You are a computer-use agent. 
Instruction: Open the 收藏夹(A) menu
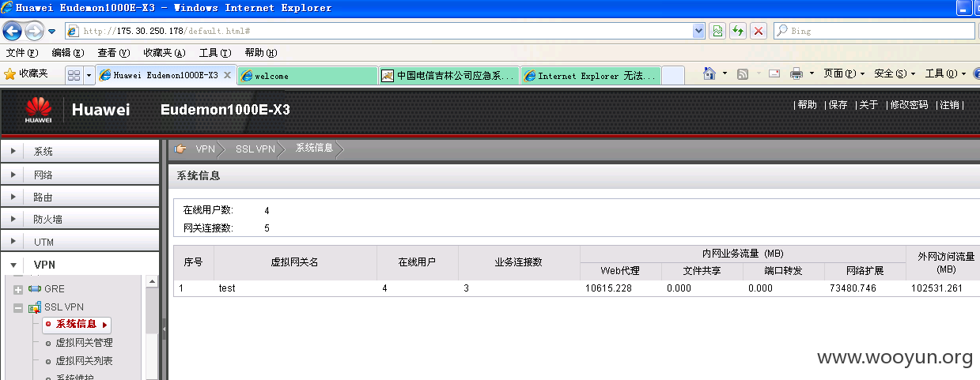click(x=165, y=53)
